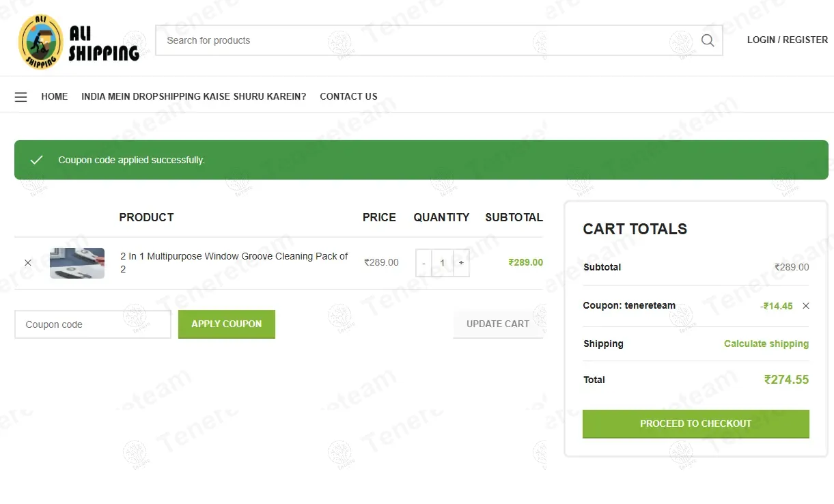The height and width of the screenshot is (504, 834).
Task: Apply the coupon with APPLY COUPON
Action: 227,324
